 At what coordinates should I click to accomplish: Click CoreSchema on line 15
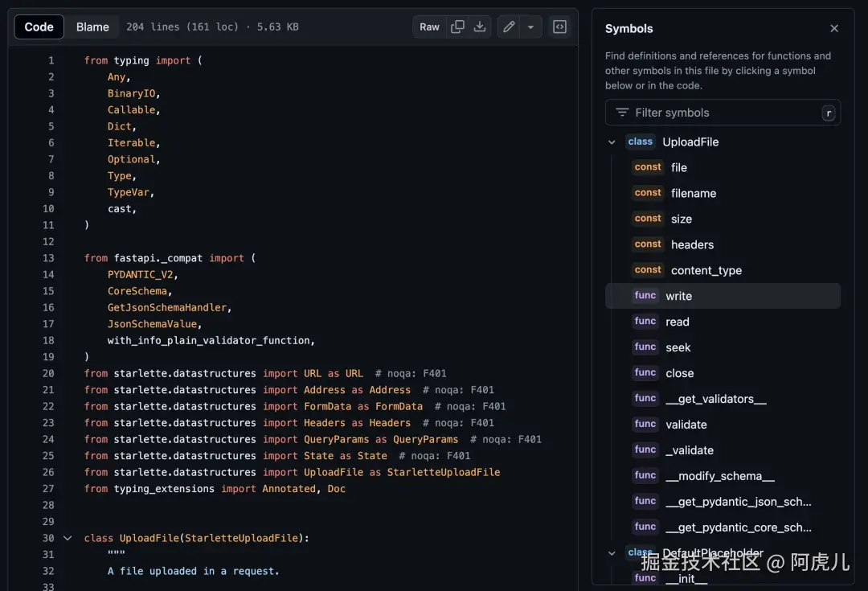137,291
